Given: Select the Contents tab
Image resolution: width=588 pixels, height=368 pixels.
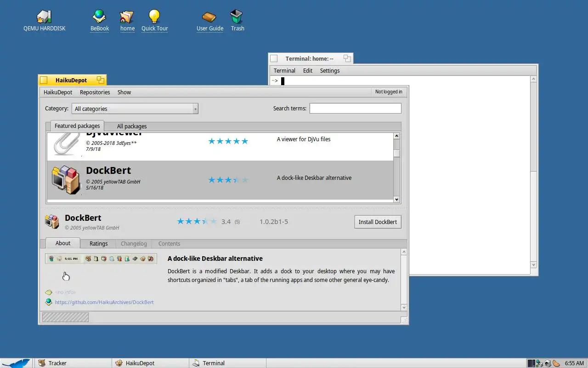Looking at the screenshot, I should tap(169, 243).
